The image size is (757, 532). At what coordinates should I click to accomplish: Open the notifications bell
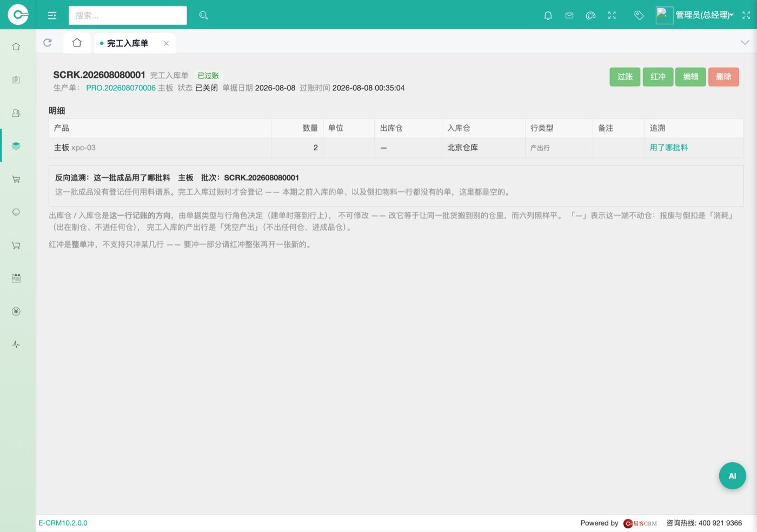click(x=548, y=16)
